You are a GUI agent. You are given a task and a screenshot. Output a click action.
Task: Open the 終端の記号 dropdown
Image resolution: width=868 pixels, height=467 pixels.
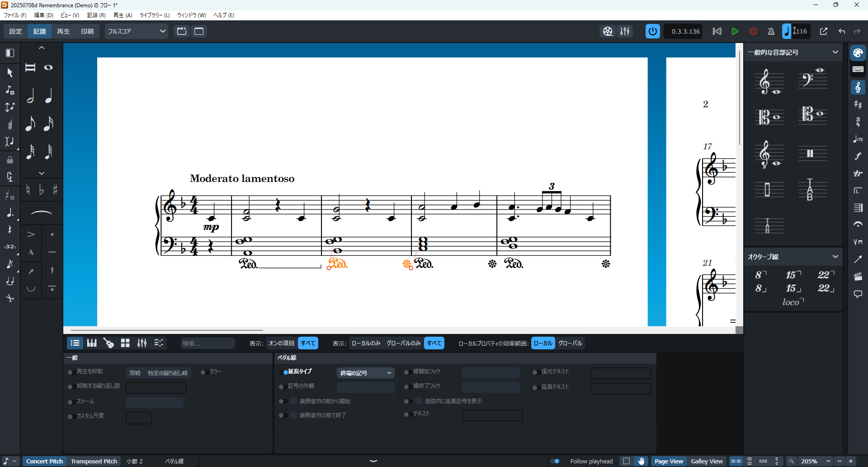tap(365, 373)
